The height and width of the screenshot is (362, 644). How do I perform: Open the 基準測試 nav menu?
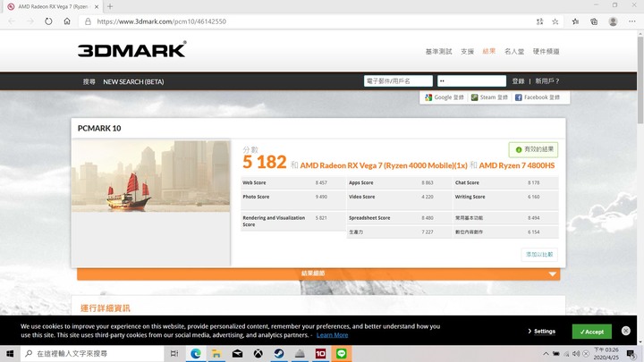point(438,51)
